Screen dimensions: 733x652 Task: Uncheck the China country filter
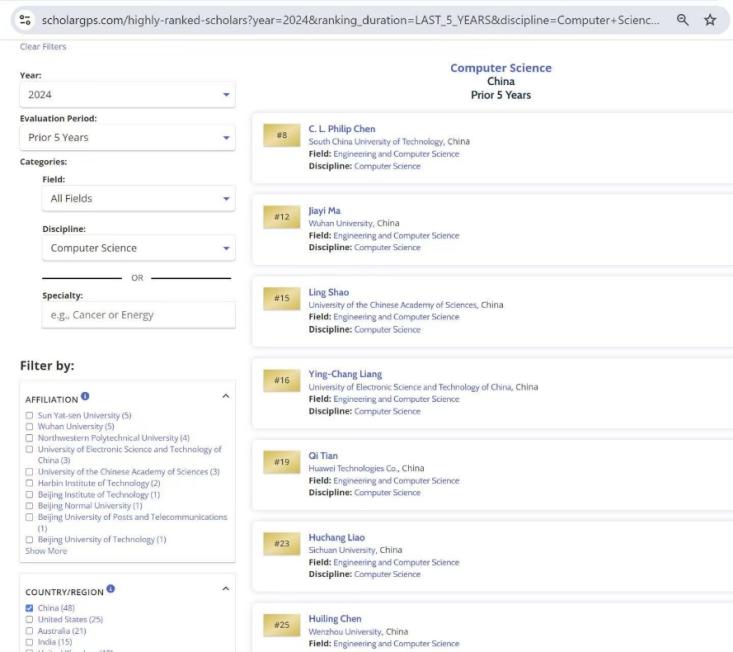pos(29,608)
